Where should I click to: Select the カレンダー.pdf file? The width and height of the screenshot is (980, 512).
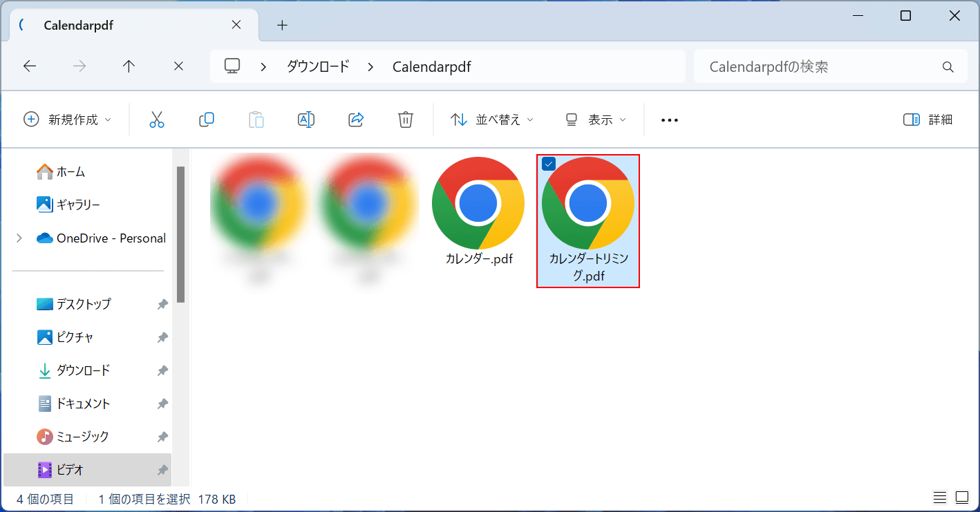(x=478, y=211)
